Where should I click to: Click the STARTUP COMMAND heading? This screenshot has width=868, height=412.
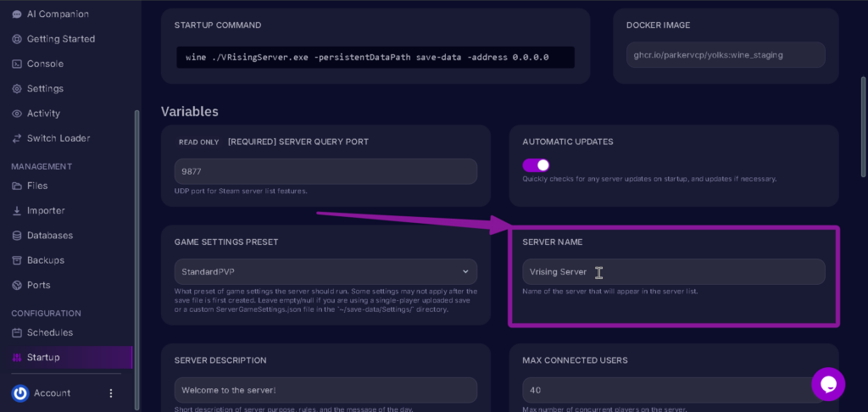(x=218, y=25)
